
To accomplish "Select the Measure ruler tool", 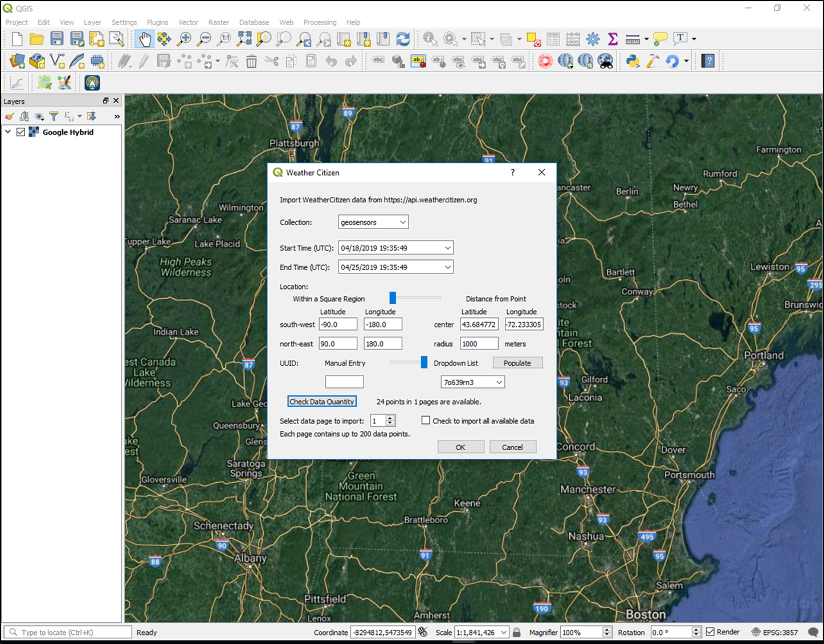I will pyautogui.click(x=633, y=39).
